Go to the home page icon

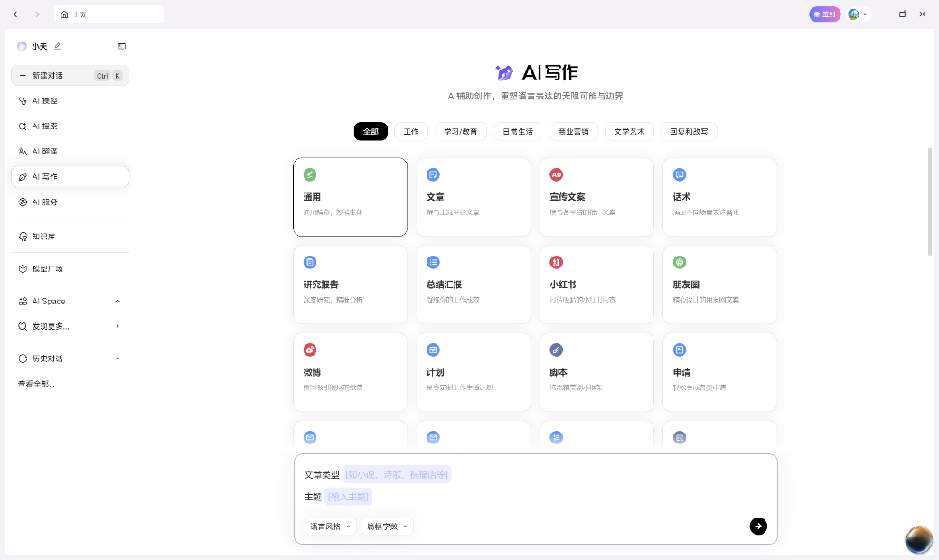coord(64,14)
